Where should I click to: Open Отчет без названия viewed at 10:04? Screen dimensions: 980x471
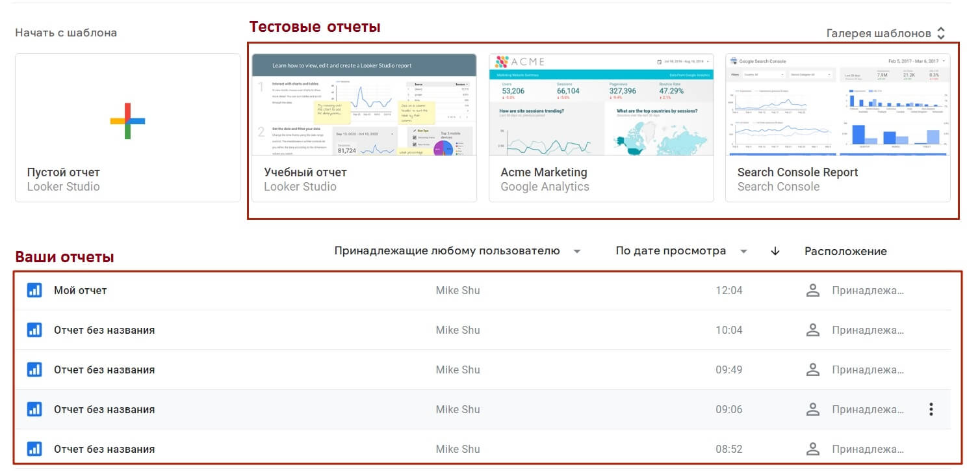tap(105, 330)
